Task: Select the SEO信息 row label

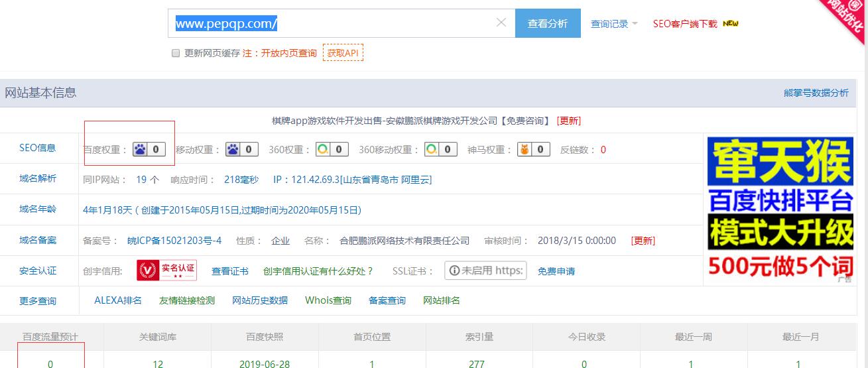Action: click(38, 148)
